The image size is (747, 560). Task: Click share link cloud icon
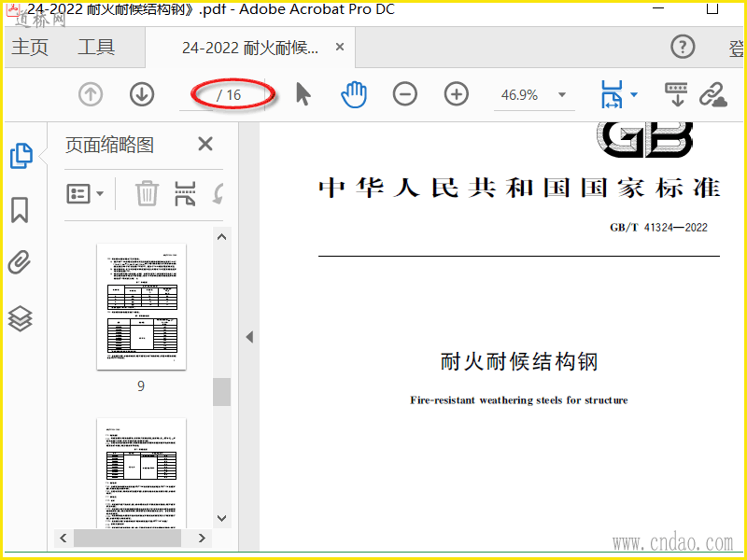(713, 94)
